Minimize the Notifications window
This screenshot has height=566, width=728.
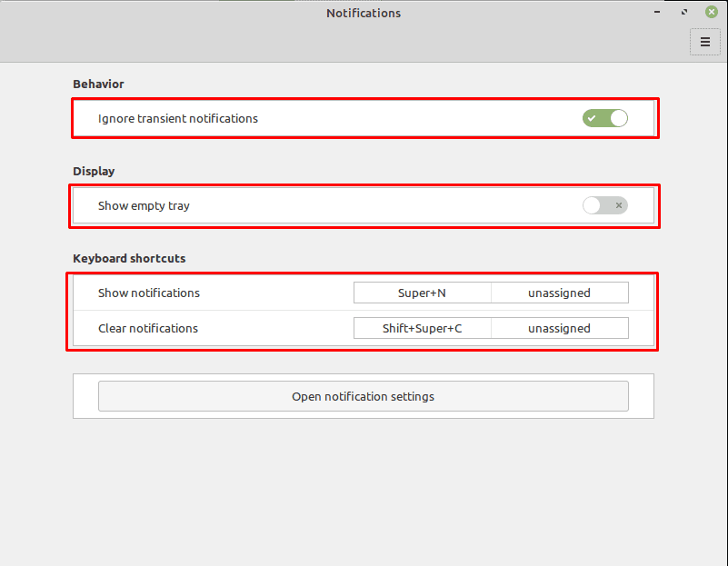tap(657, 12)
